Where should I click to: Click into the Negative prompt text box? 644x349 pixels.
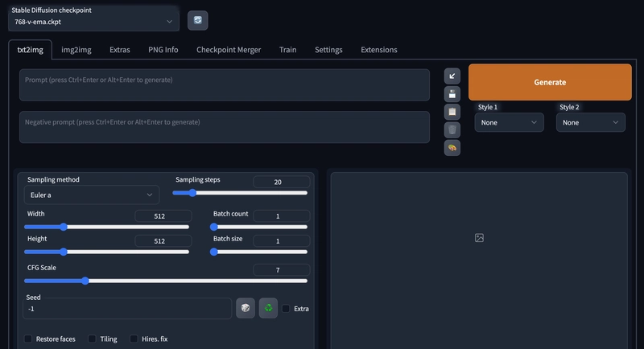[x=225, y=127]
